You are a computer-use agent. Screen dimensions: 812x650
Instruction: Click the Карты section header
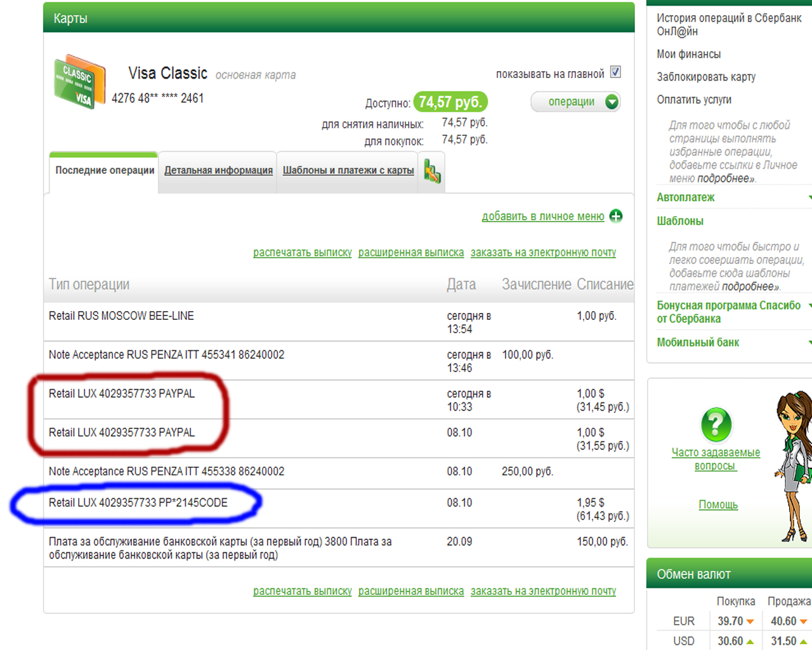tap(339, 18)
